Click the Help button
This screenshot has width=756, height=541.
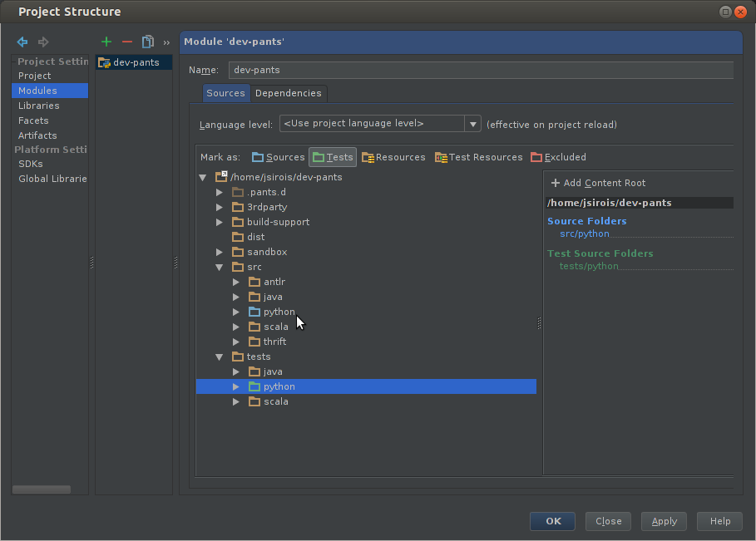tap(720, 521)
